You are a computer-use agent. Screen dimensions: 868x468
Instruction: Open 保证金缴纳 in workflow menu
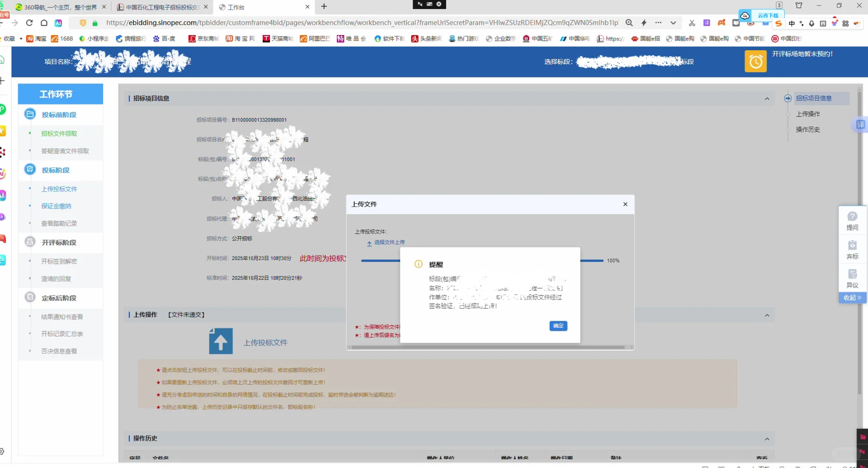coord(56,206)
